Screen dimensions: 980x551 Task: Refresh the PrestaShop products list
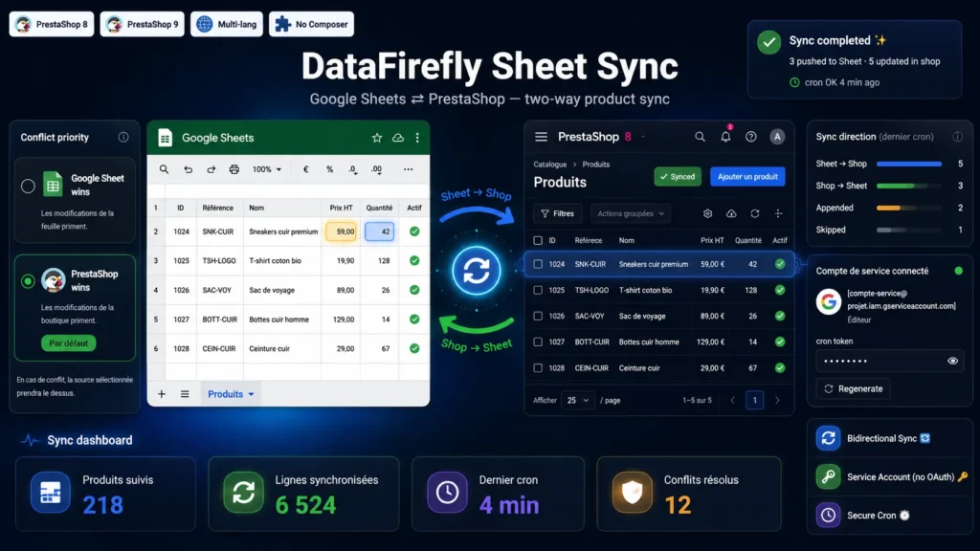(755, 213)
